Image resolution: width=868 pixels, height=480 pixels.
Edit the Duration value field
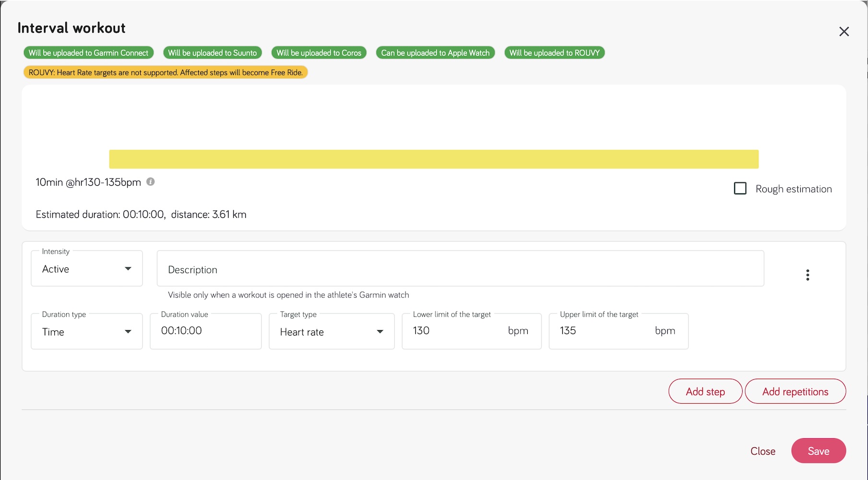206,332
